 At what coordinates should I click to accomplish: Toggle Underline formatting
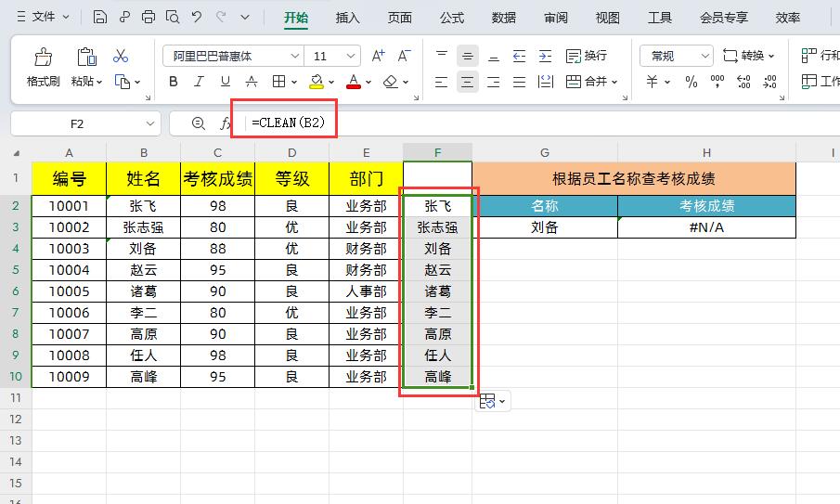point(225,82)
